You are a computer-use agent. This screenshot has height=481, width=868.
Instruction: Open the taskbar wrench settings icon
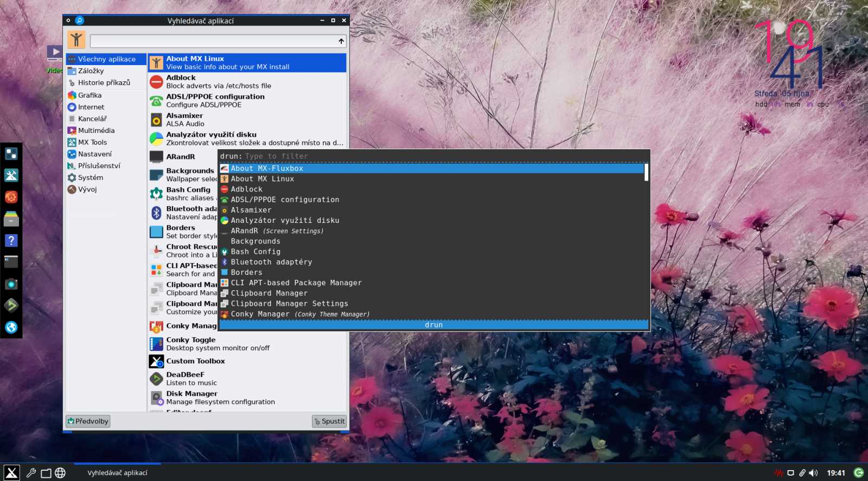(x=31, y=473)
